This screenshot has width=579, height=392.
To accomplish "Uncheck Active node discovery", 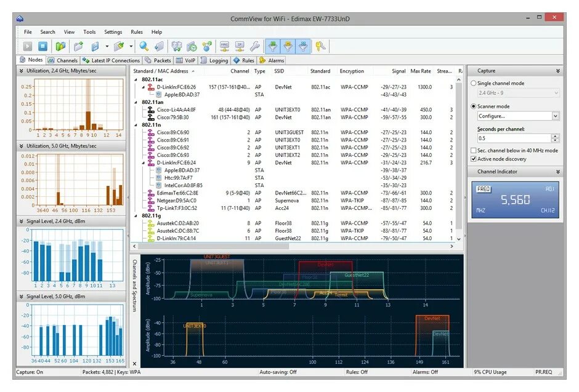I will [474, 159].
